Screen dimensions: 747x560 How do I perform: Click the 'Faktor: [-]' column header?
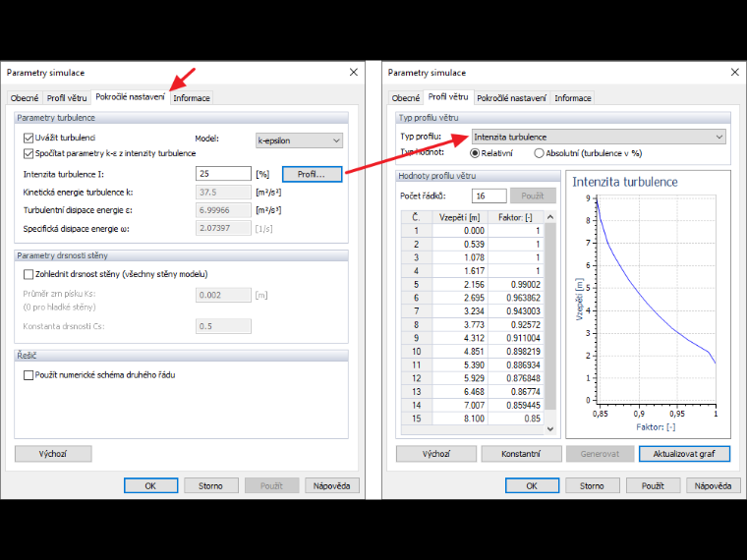click(515, 218)
